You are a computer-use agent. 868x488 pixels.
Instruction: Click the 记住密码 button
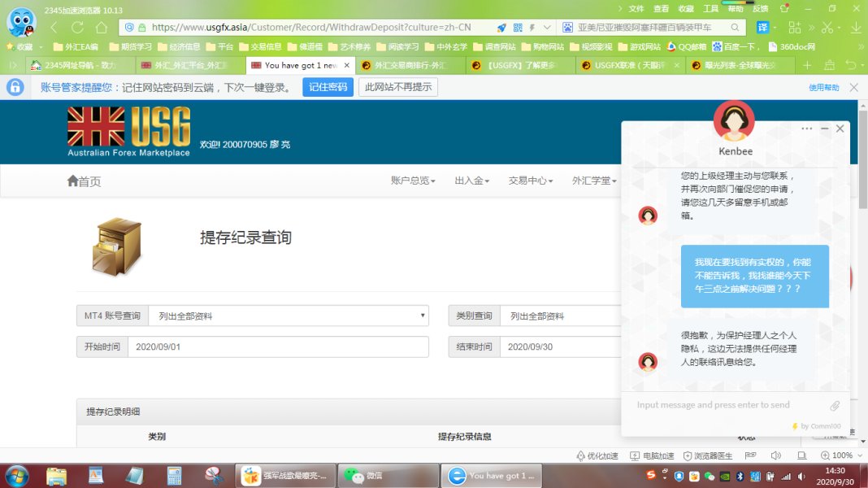point(328,87)
